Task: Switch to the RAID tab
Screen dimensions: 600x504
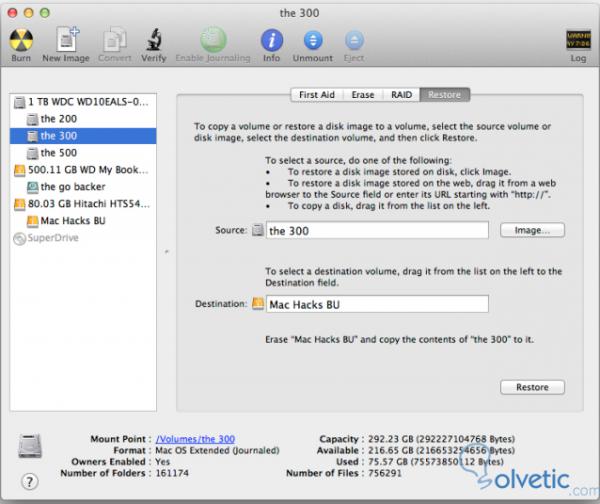Action: [x=401, y=95]
